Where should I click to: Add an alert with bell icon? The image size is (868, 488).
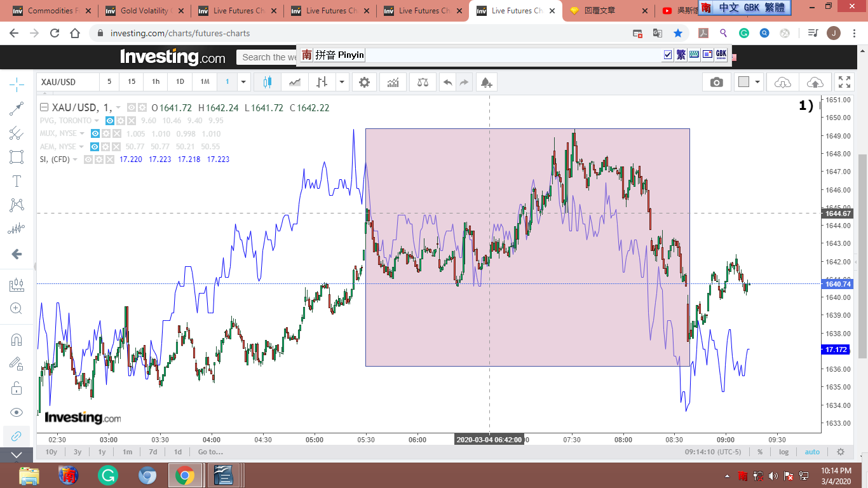(x=486, y=82)
